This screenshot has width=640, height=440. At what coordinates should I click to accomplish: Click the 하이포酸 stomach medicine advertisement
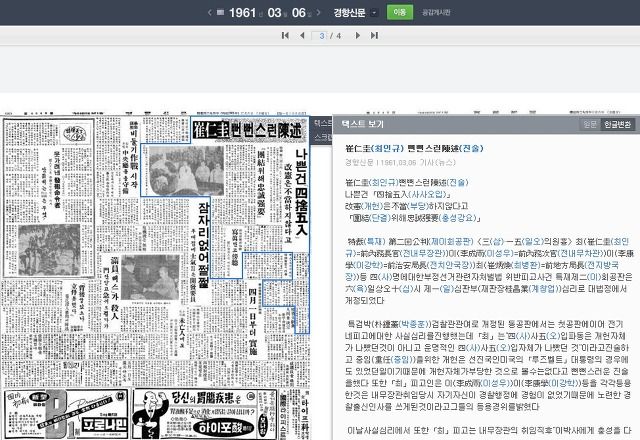[204, 414]
